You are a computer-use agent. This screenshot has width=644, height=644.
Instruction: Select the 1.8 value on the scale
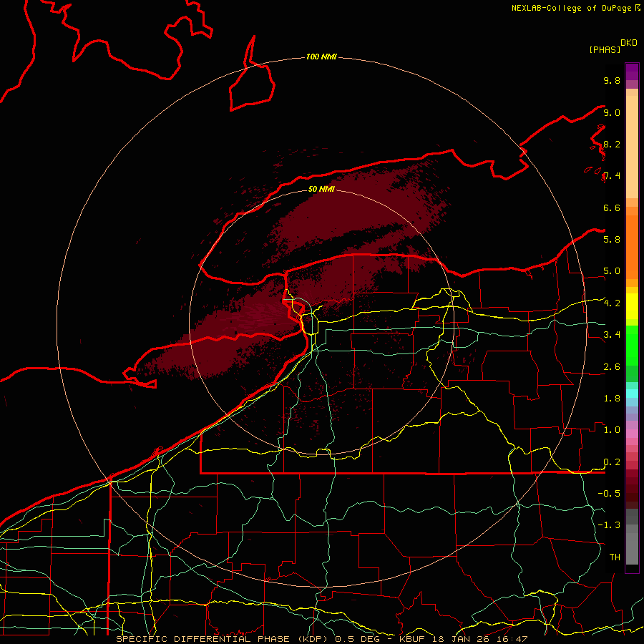coord(612,399)
